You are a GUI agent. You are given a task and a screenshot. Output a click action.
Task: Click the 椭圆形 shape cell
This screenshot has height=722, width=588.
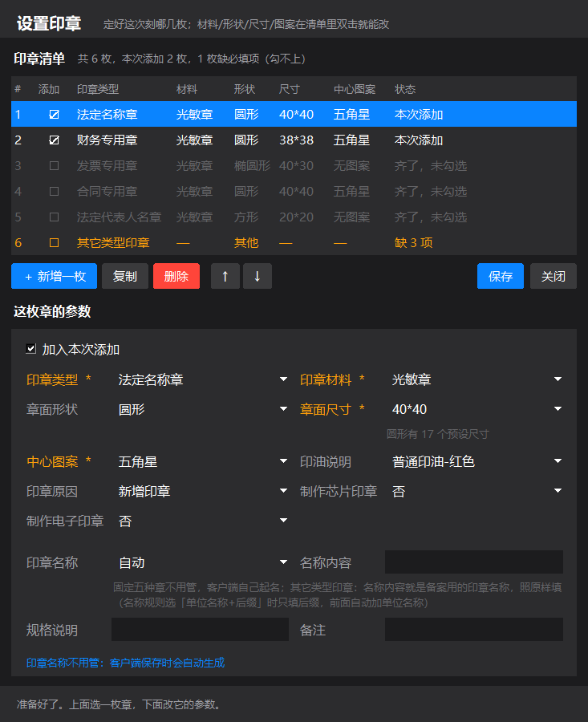pos(252,166)
